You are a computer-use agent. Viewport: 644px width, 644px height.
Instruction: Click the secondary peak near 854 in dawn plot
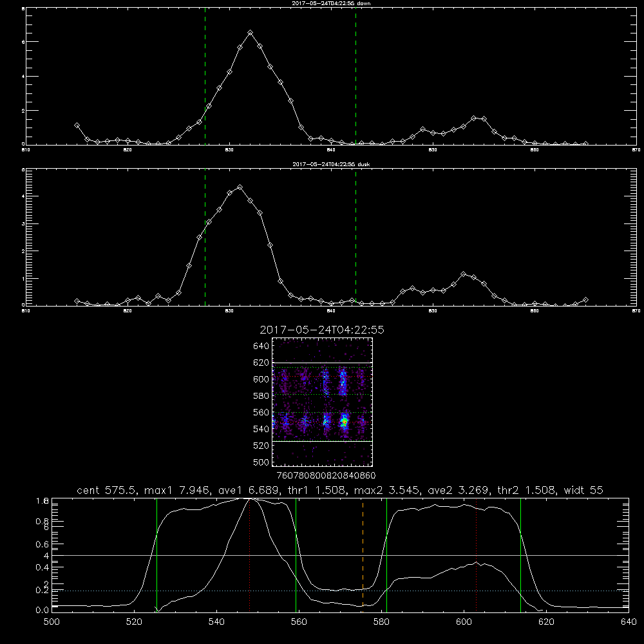(x=474, y=118)
